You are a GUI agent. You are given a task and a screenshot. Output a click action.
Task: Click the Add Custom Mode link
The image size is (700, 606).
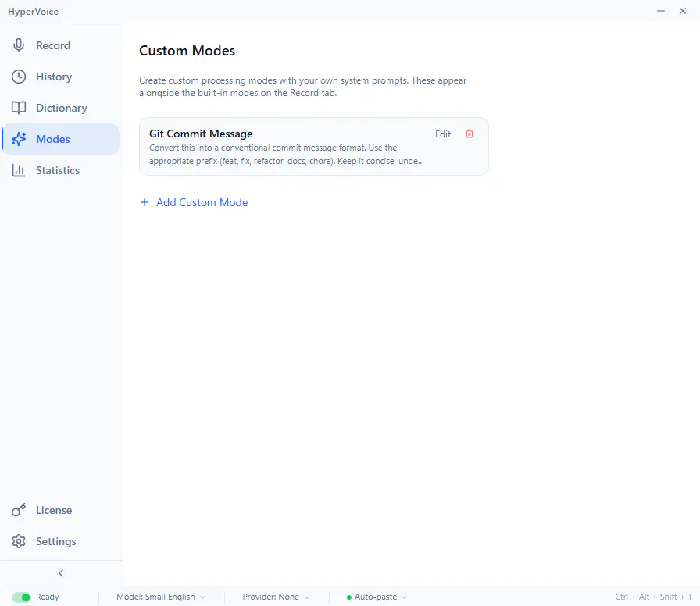202,202
